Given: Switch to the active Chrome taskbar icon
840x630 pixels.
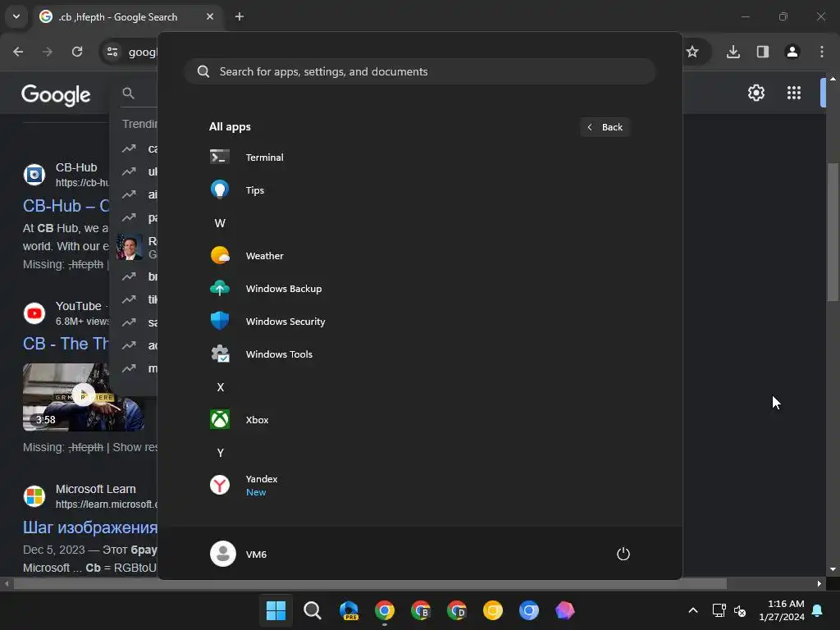Looking at the screenshot, I should click(x=385, y=610).
